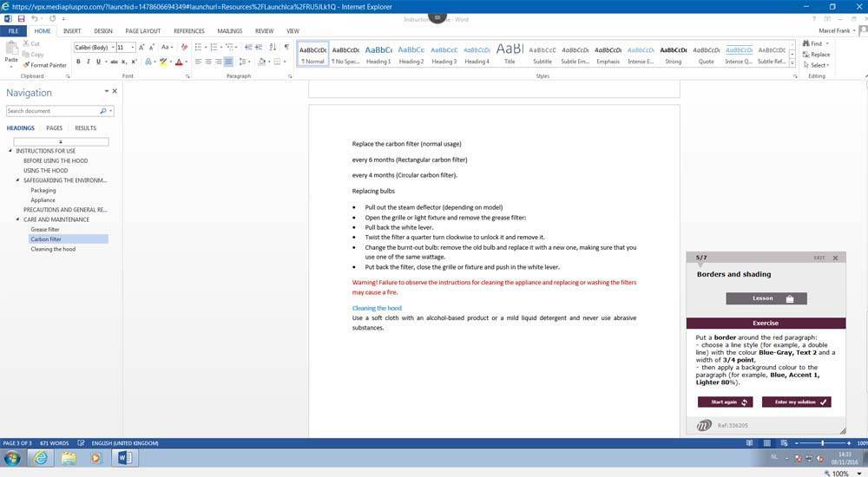Click the Sort icon in Paragraph group

click(x=273, y=47)
